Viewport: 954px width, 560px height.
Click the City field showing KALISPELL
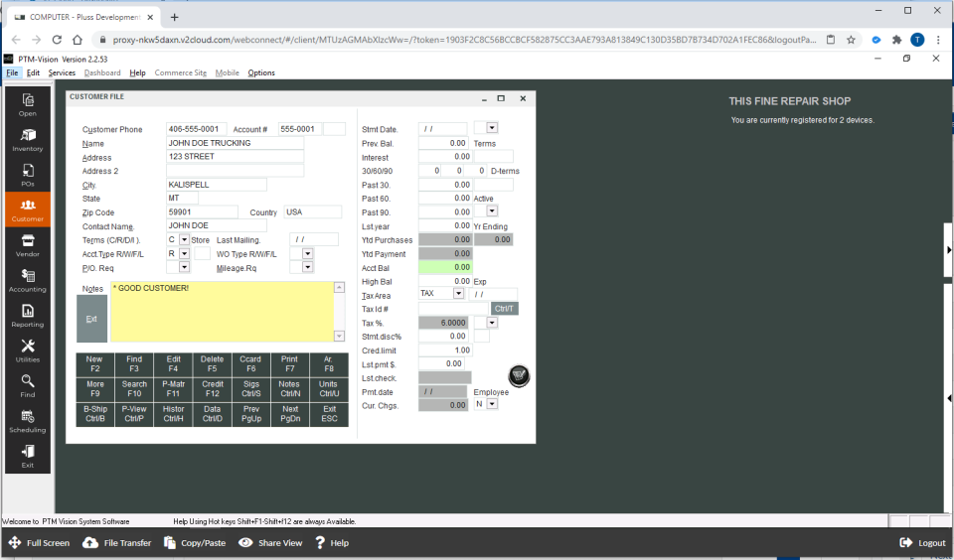click(216, 185)
